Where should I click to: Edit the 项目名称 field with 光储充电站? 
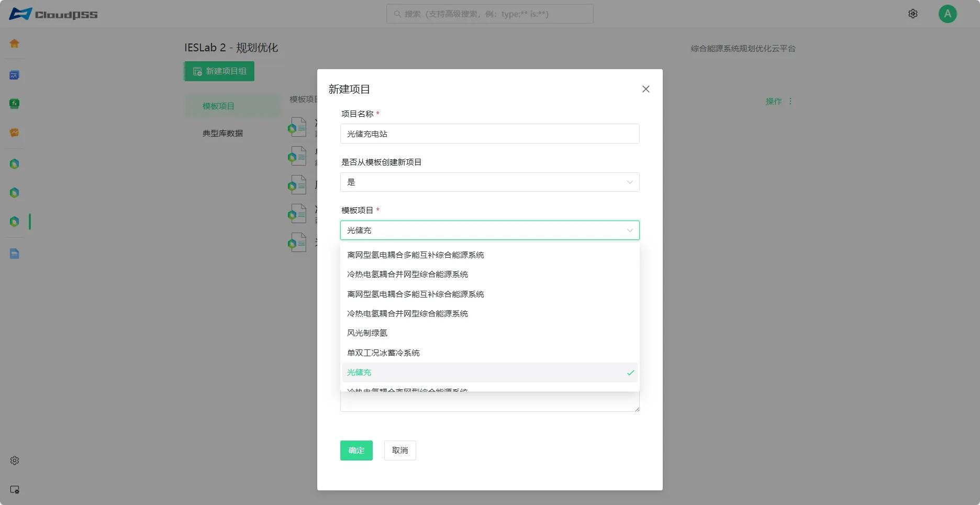tap(490, 134)
